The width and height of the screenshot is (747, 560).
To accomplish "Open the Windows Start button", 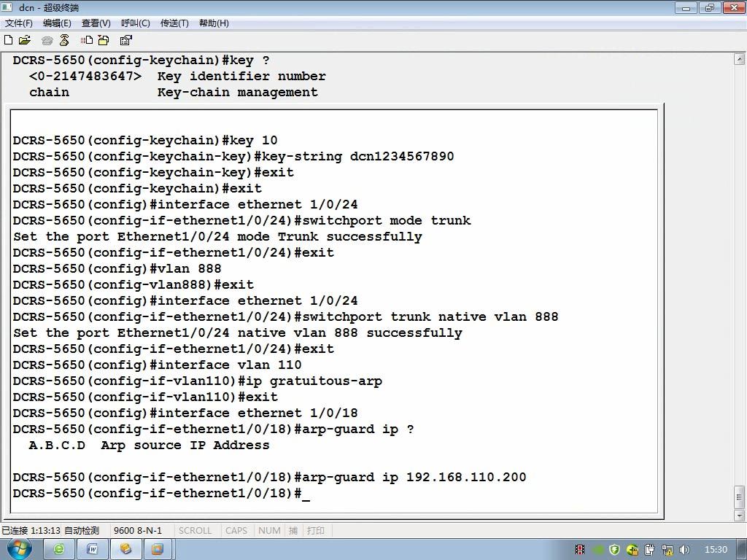I will tap(19, 549).
